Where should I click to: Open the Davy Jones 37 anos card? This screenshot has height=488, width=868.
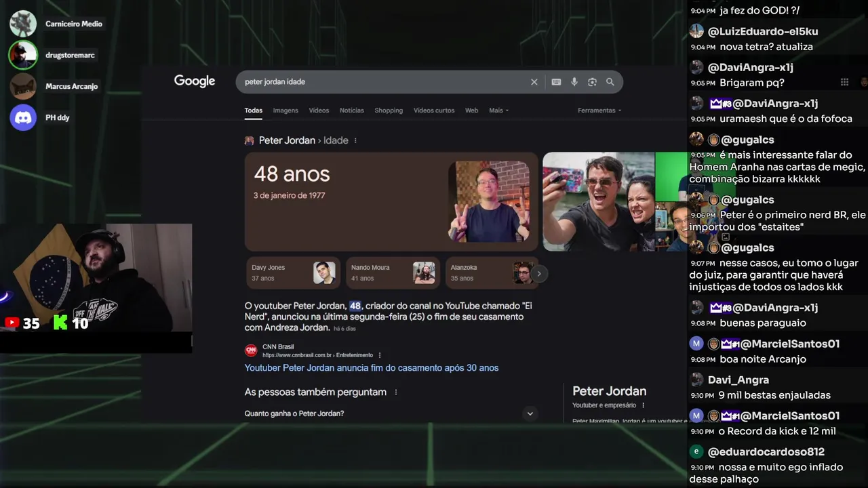[x=294, y=272]
